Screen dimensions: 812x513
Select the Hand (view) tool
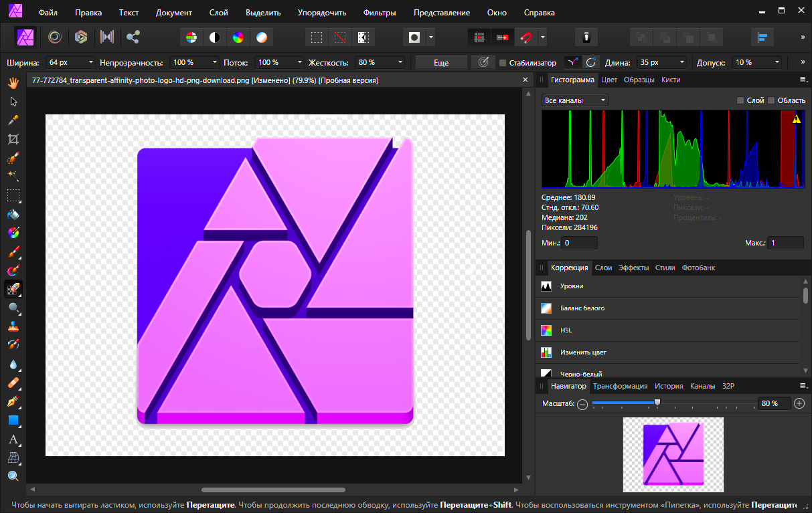point(13,83)
